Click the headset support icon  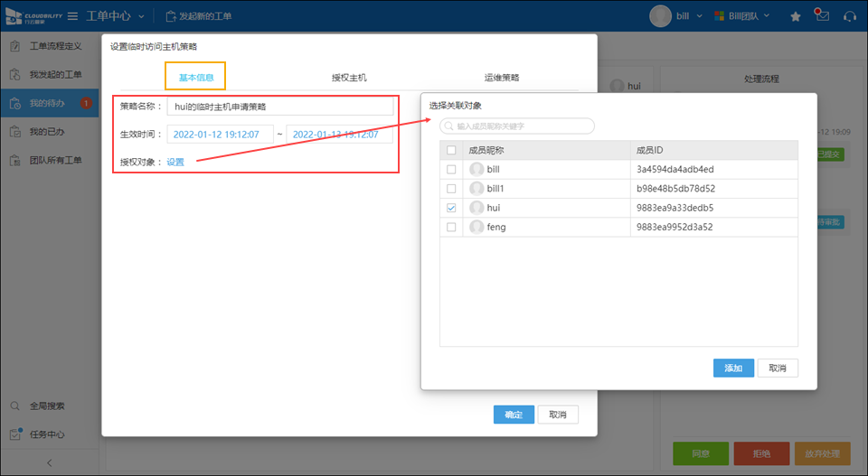tap(849, 16)
